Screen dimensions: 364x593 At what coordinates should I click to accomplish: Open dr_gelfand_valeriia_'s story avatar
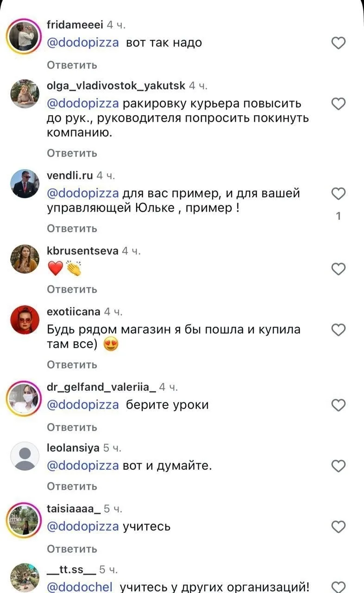point(25,398)
